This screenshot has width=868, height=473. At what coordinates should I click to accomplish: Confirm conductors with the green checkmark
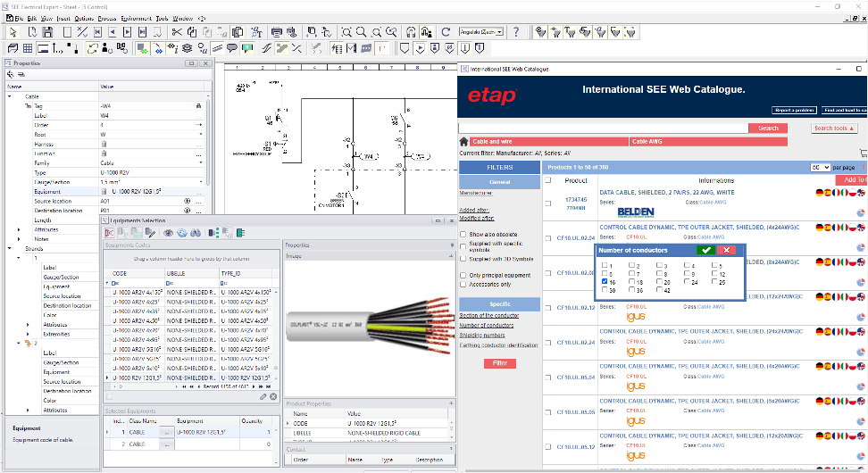coord(706,251)
